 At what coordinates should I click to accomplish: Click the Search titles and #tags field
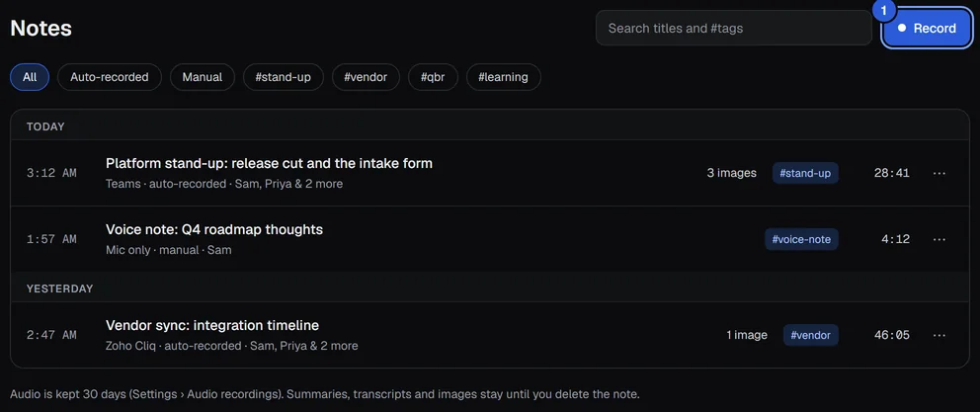734,28
